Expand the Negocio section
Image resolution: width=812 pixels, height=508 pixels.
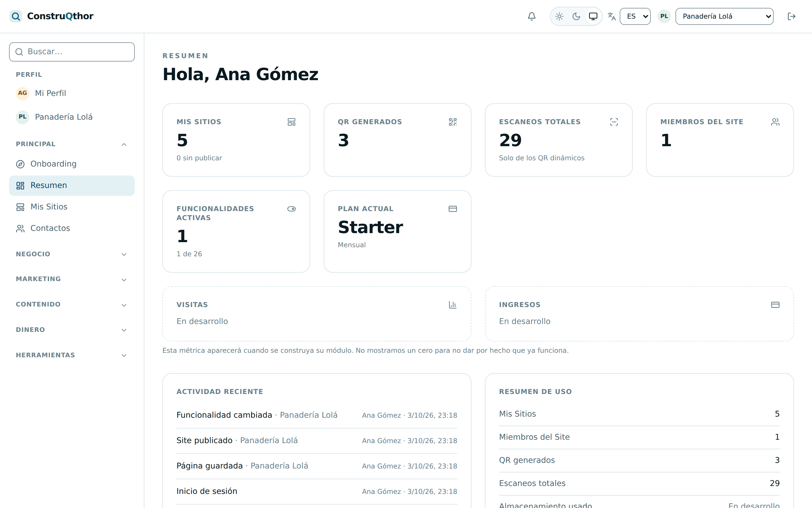pos(72,254)
